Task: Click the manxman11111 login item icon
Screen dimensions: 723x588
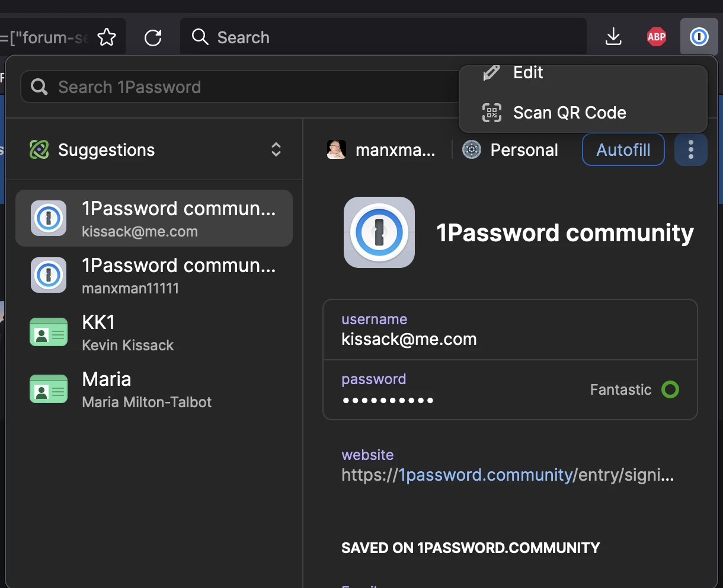Action: pyautogui.click(x=49, y=275)
